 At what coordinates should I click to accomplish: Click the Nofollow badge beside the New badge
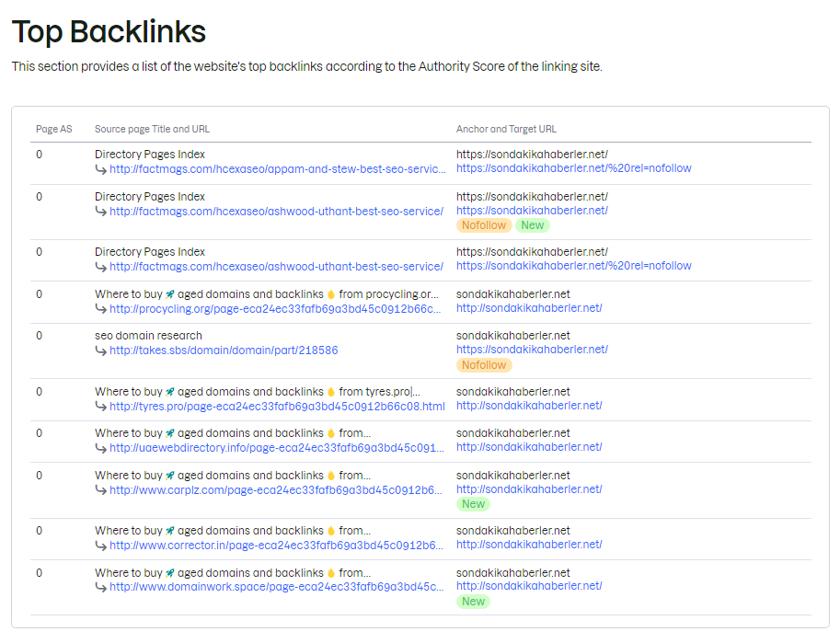(x=484, y=225)
